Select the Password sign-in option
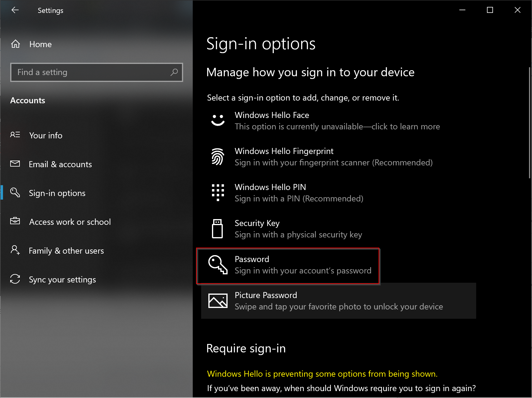 point(339,265)
